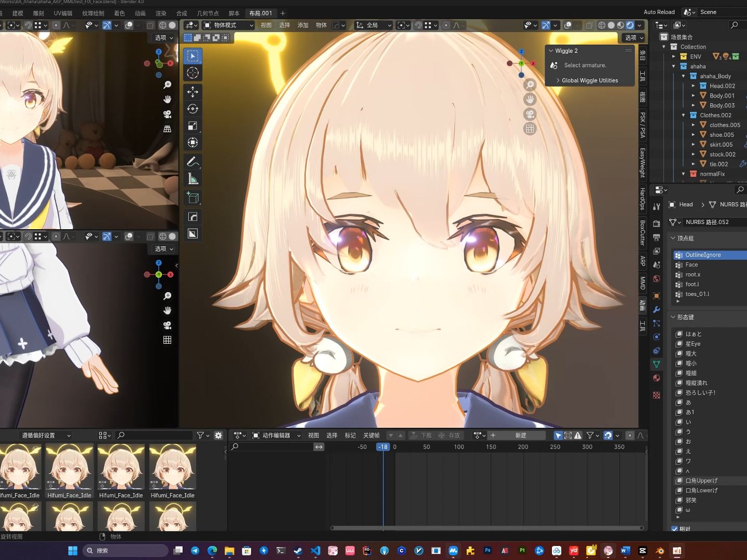Open 添加 menu in viewport header
This screenshot has height=560, width=747.
tap(303, 25)
